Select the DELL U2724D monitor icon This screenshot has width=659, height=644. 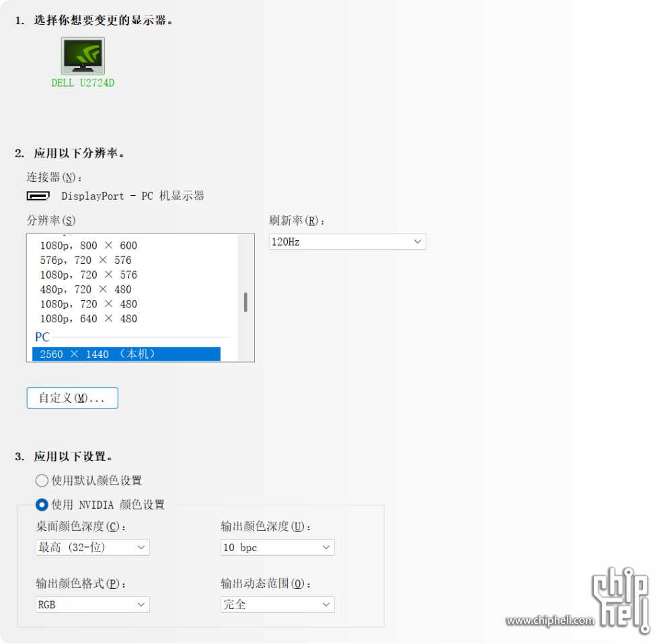point(83,56)
